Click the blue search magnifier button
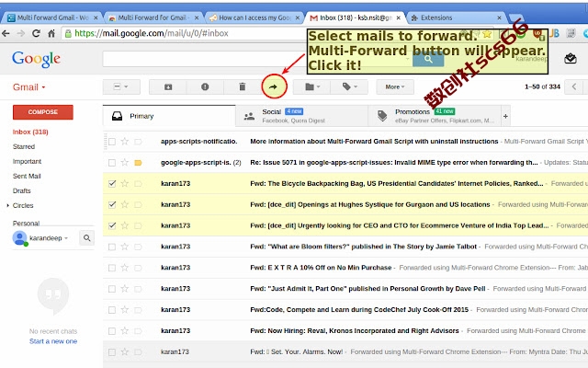Viewport: 588px width, 368px height. [x=428, y=59]
